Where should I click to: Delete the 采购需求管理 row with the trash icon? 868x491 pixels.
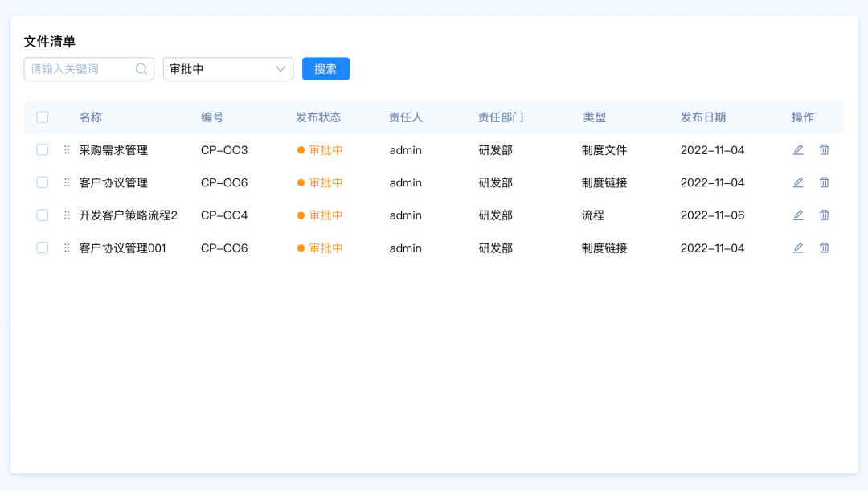(824, 149)
